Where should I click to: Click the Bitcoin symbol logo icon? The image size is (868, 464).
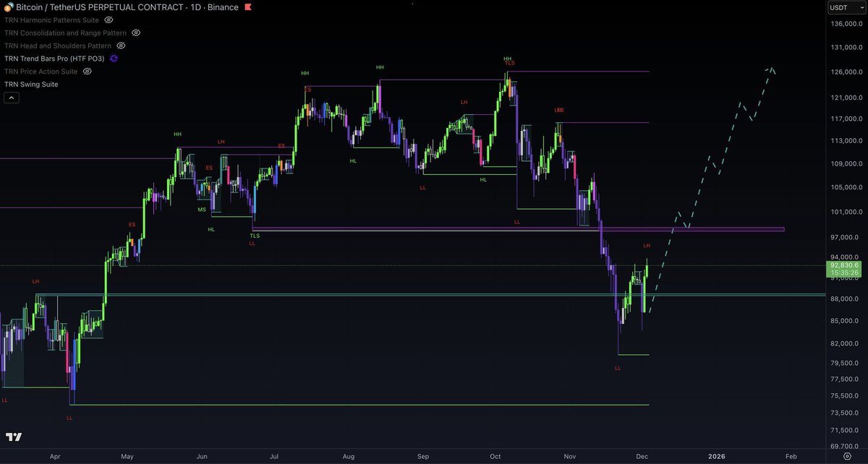point(9,7)
